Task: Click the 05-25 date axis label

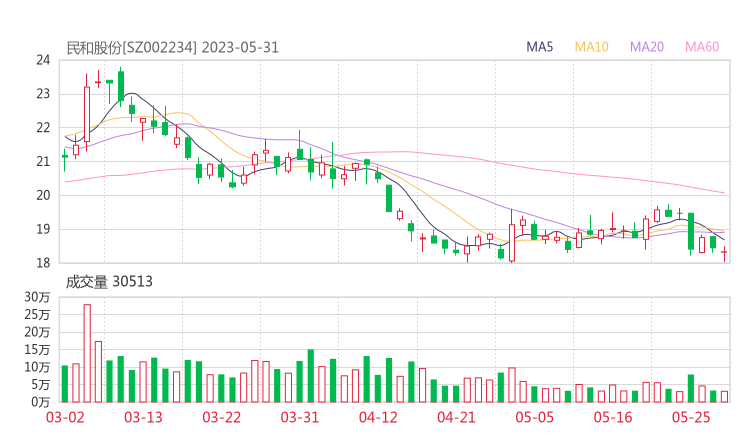Action: tap(691, 417)
